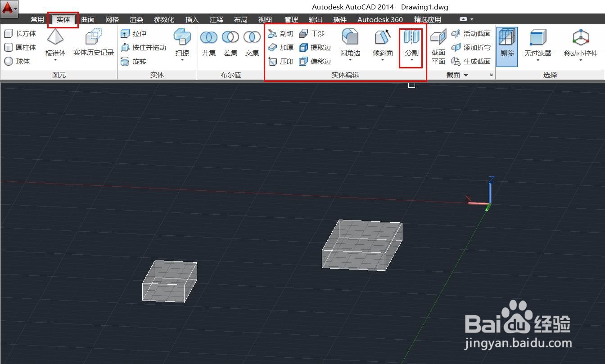Apply the 并集 union operation

pyautogui.click(x=209, y=43)
